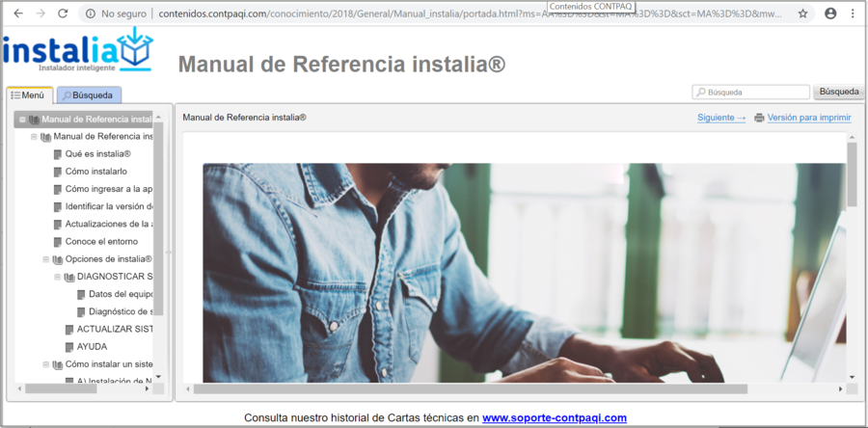Click the page icon beside ACTUALIZAR SIST
Screen dimensions: 868x428
[x=69, y=329]
